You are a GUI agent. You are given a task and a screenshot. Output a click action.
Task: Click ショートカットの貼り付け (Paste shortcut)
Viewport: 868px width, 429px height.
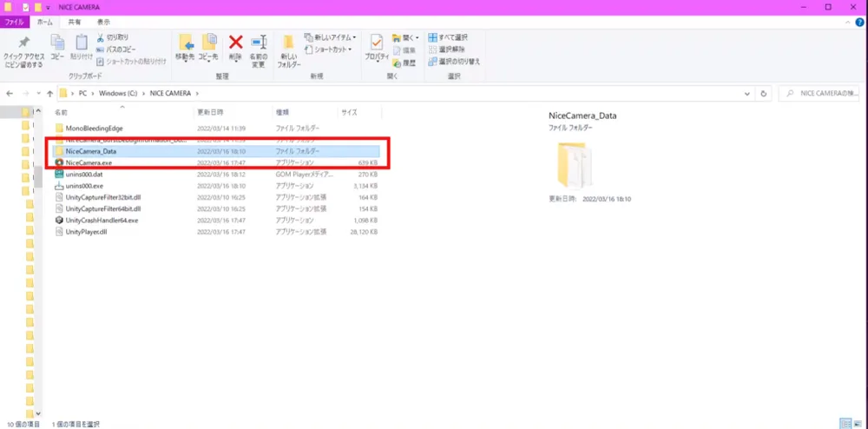pos(131,62)
